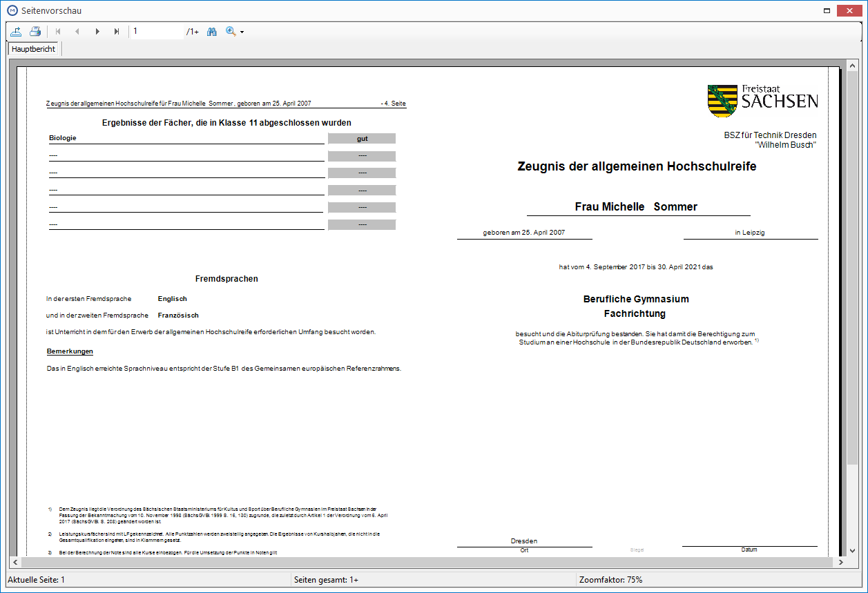Viewport: 868px width, 593px height.
Task: Click the 'Aktuelle Seite: 1' status text
Action: (36, 580)
